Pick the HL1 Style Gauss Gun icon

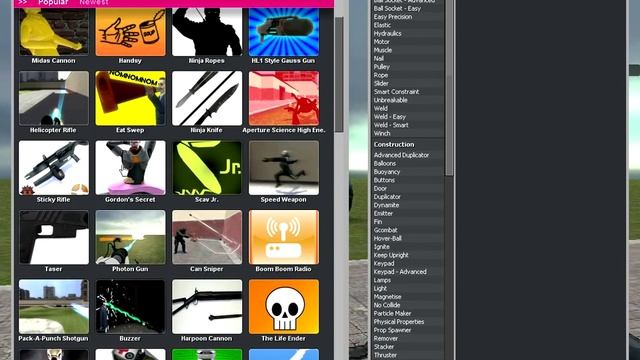click(284, 31)
